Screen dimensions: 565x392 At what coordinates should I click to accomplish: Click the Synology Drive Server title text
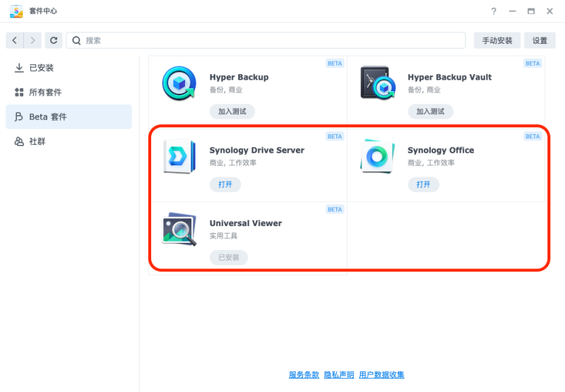coord(257,150)
